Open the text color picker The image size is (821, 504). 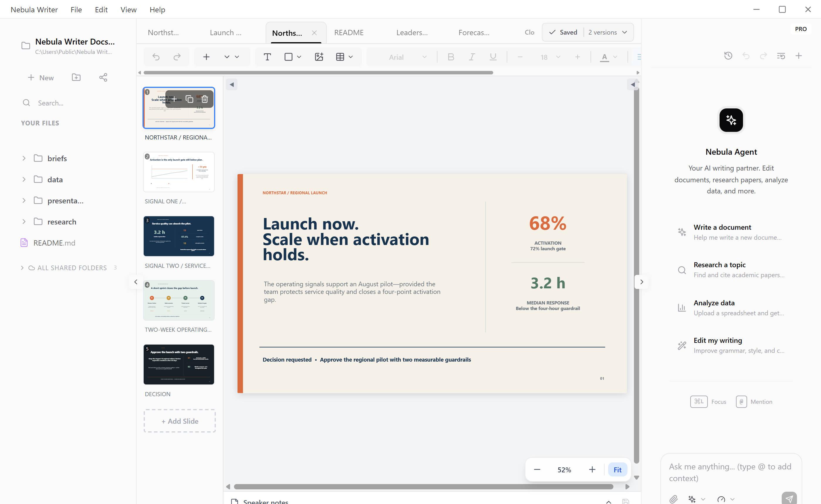point(604,57)
